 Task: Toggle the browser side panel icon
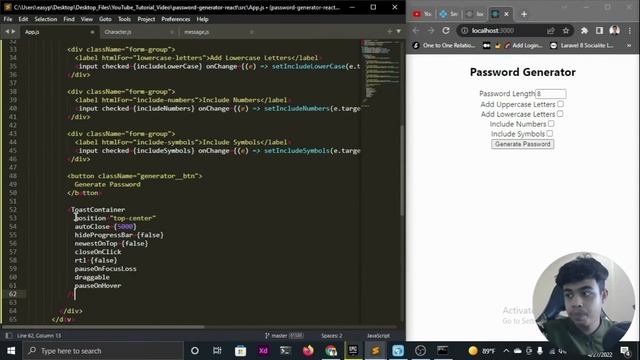click(x=599, y=31)
